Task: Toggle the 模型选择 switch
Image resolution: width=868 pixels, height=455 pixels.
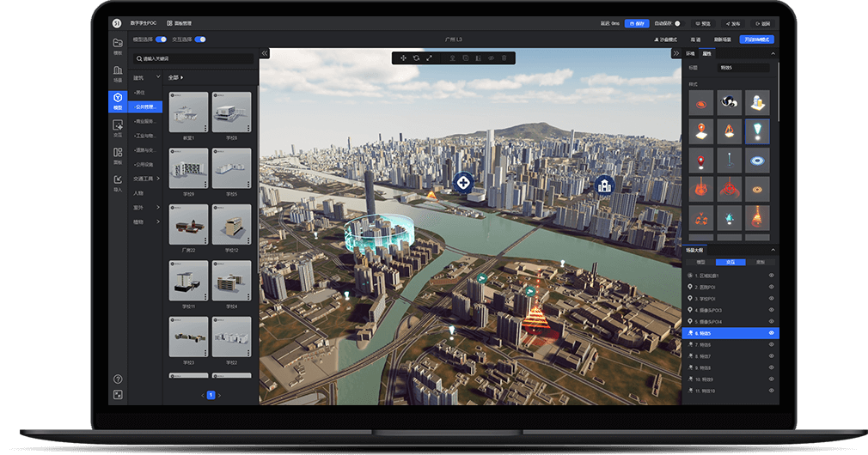Action: 161,39
